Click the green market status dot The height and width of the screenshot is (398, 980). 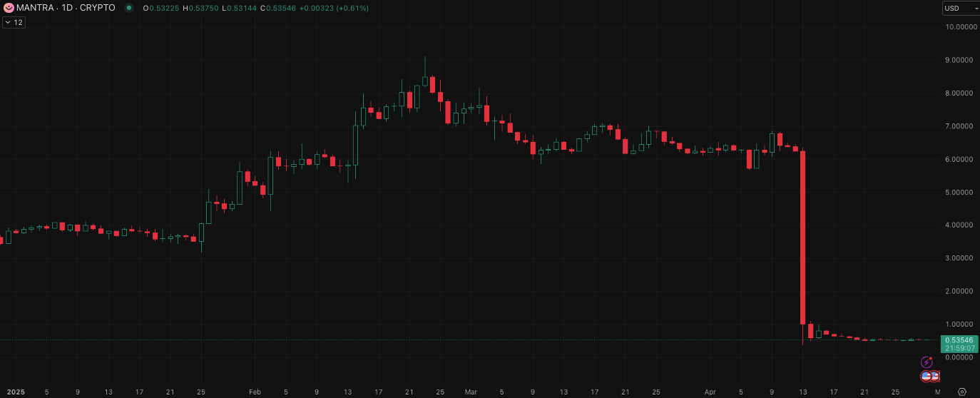(x=128, y=8)
